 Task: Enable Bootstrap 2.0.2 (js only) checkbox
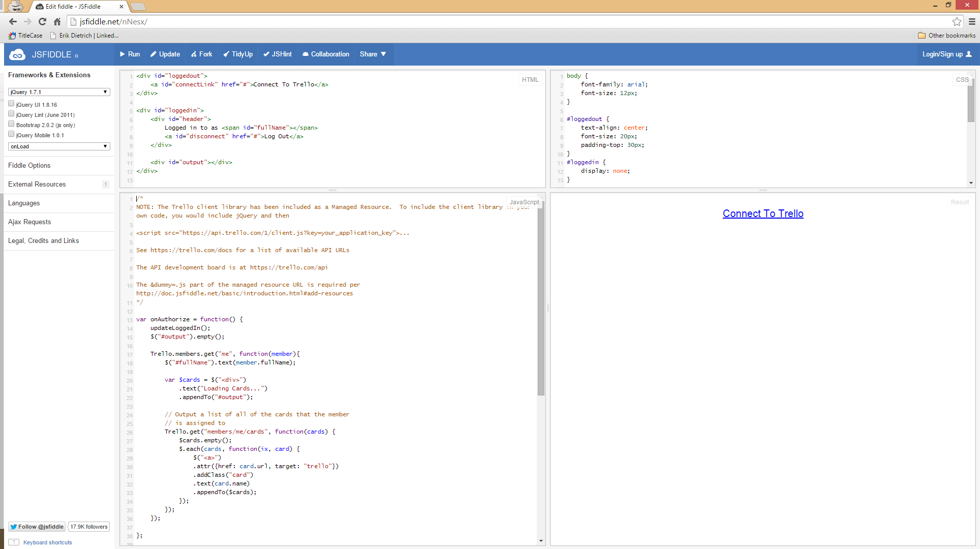click(x=11, y=124)
